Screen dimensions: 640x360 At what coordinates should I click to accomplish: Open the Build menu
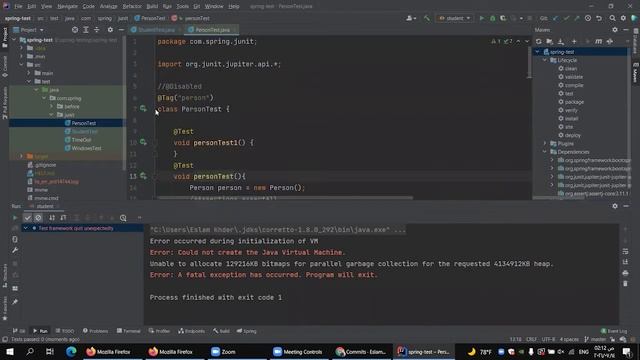click(152, 7)
